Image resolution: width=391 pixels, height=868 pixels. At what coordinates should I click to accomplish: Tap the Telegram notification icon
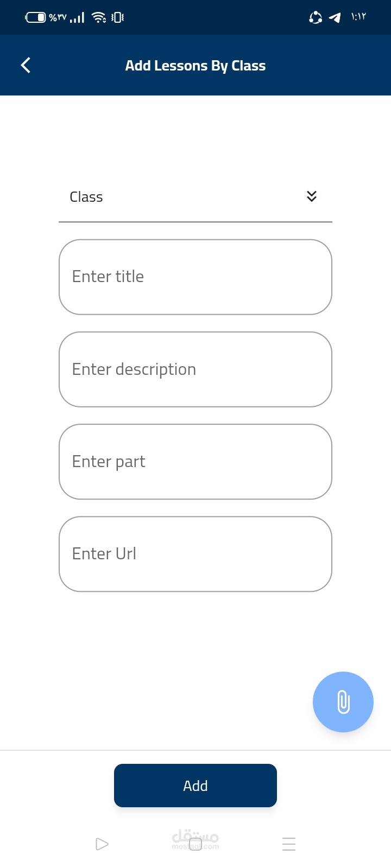[335, 18]
